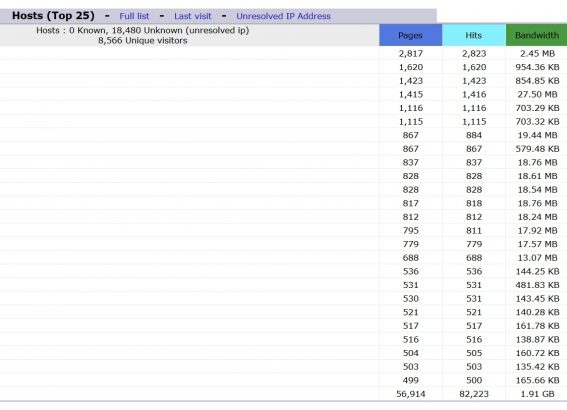Open the Last visit link

coord(193,16)
